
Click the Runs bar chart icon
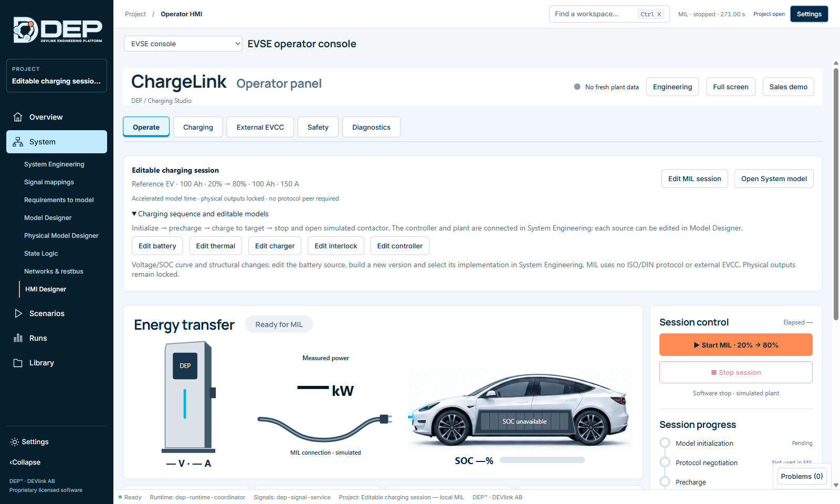(x=18, y=338)
